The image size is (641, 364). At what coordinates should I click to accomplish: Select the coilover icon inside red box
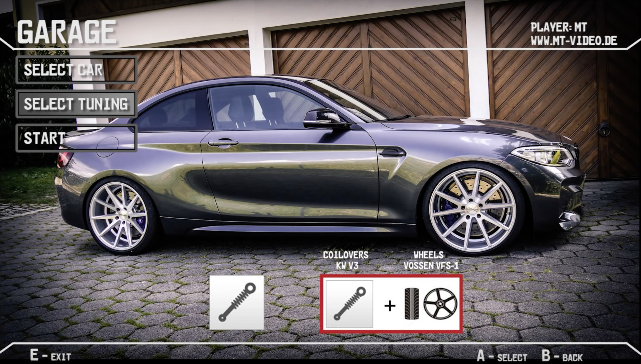(349, 304)
